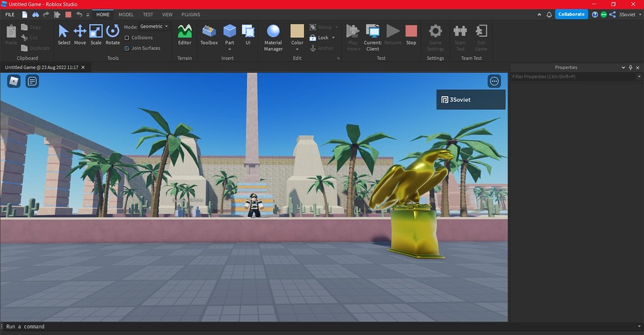Stop the running test session
The width and height of the screenshot is (644, 335).
pos(411,35)
